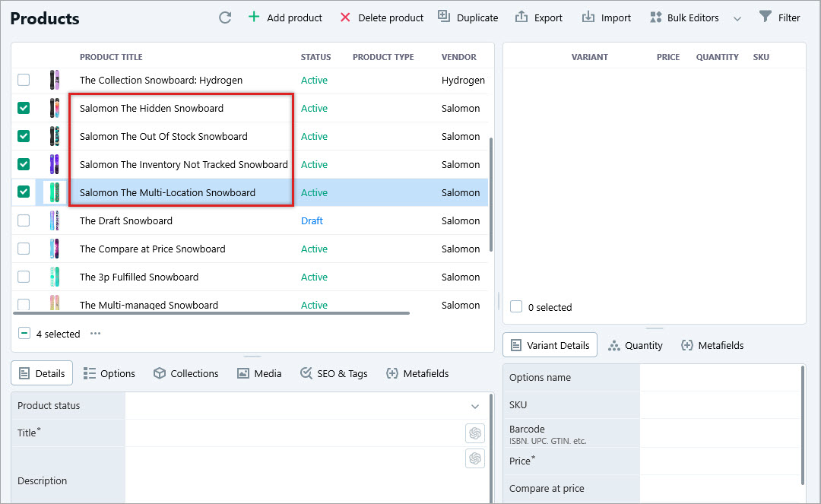Image resolution: width=821 pixels, height=504 pixels.
Task: Click the Out Of Stock Snowboard thumbnail
Action: (x=55, y=136)
